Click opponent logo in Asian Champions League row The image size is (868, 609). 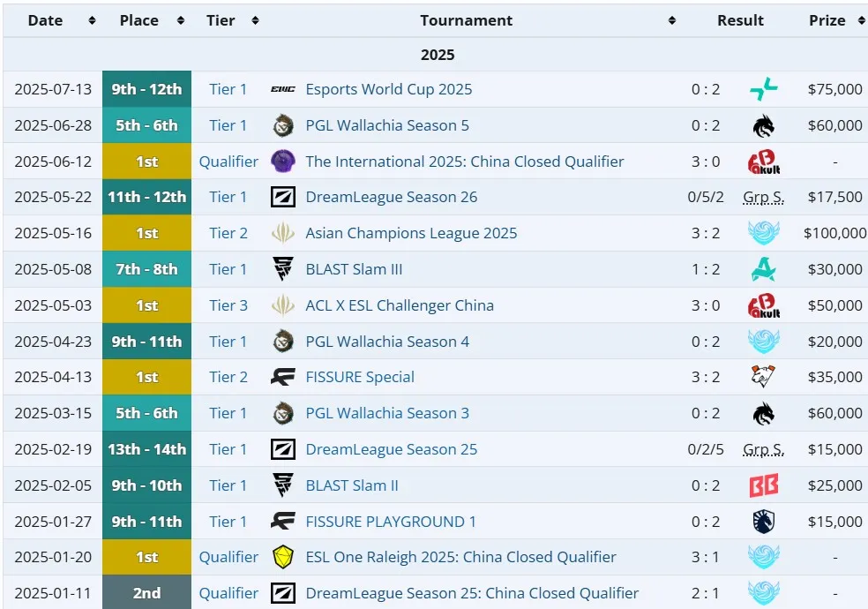(x=764, y=233)
